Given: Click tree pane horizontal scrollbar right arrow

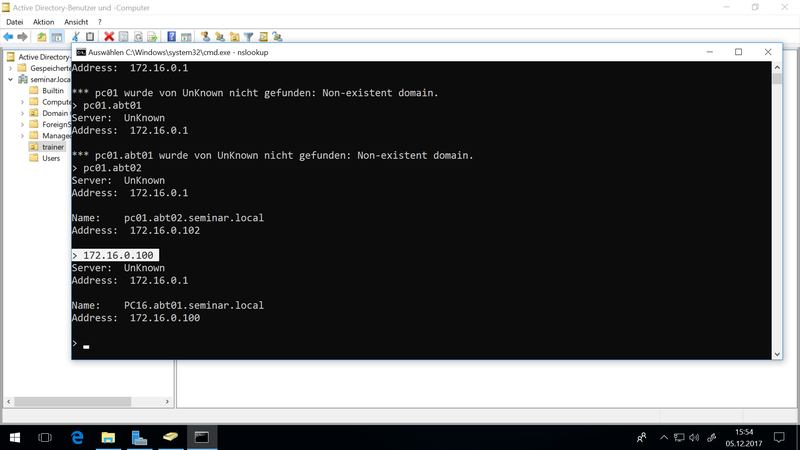Looking at the screenshot, I should (167, 402).
